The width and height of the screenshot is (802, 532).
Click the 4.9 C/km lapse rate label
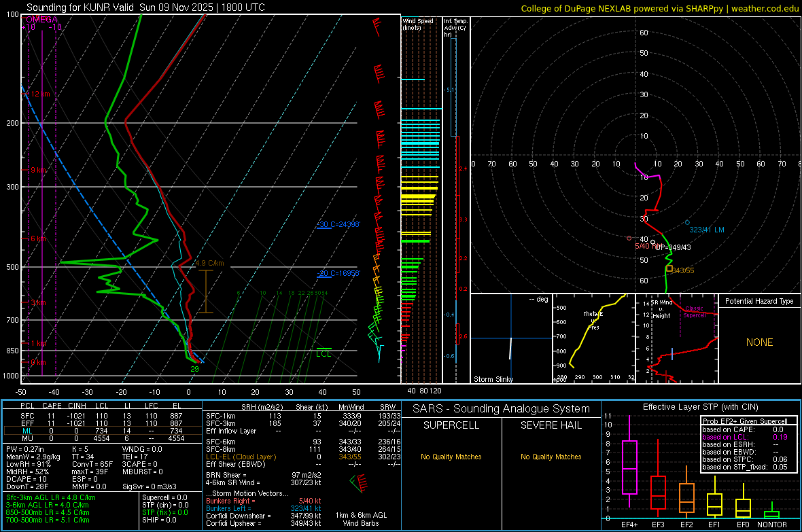coord(209,264)
